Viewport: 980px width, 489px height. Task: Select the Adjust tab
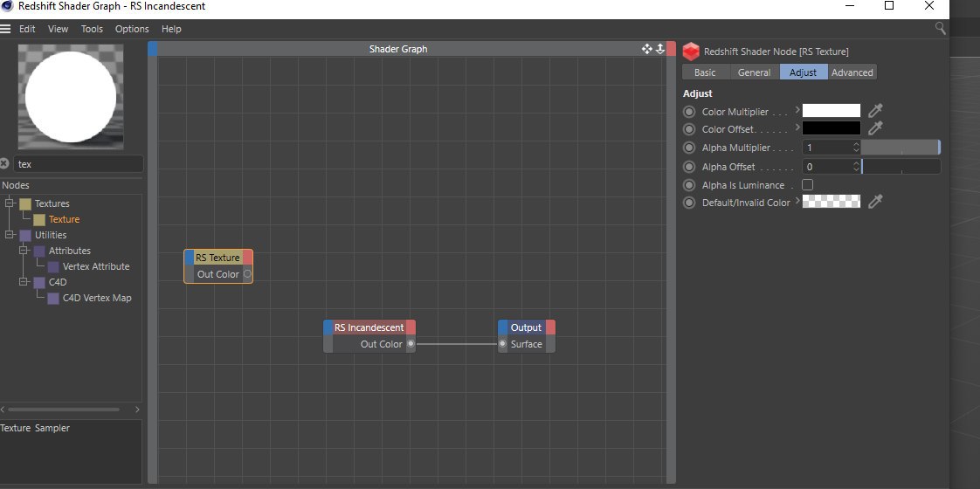[803, 72]
